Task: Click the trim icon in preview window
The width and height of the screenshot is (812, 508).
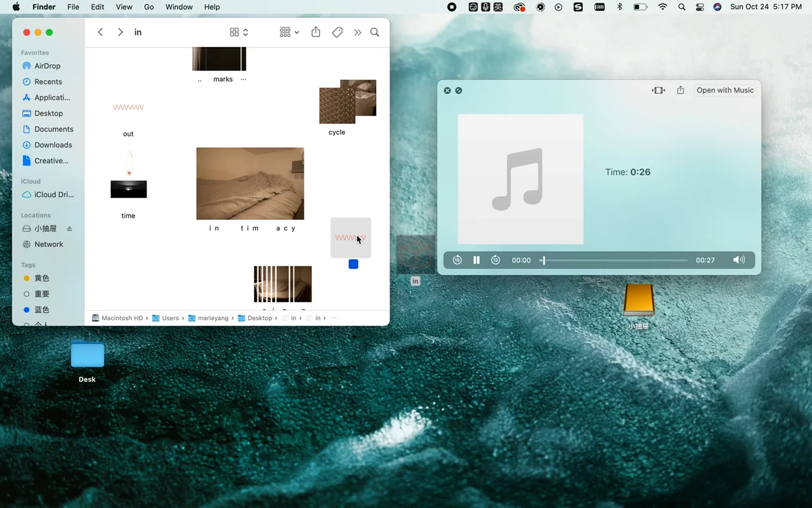Action: click(x=658, y=90)
